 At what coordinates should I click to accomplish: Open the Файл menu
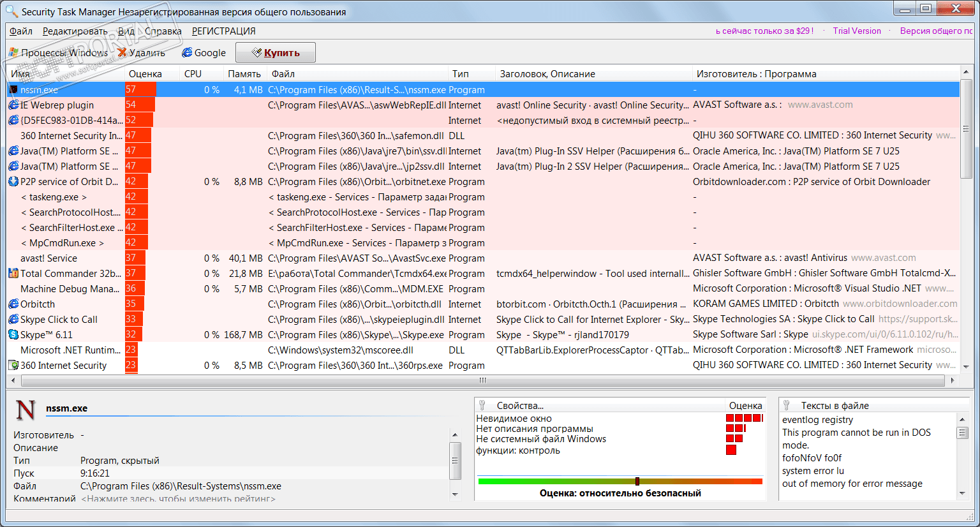tap(21, 31)
